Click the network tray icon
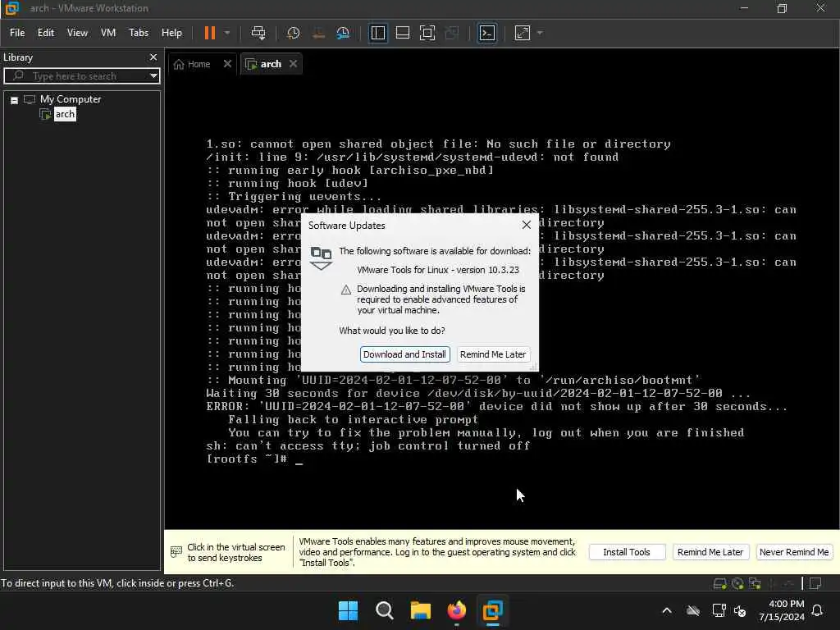The width and height of the screenshot is (840, 630). [x=719, y=610]
